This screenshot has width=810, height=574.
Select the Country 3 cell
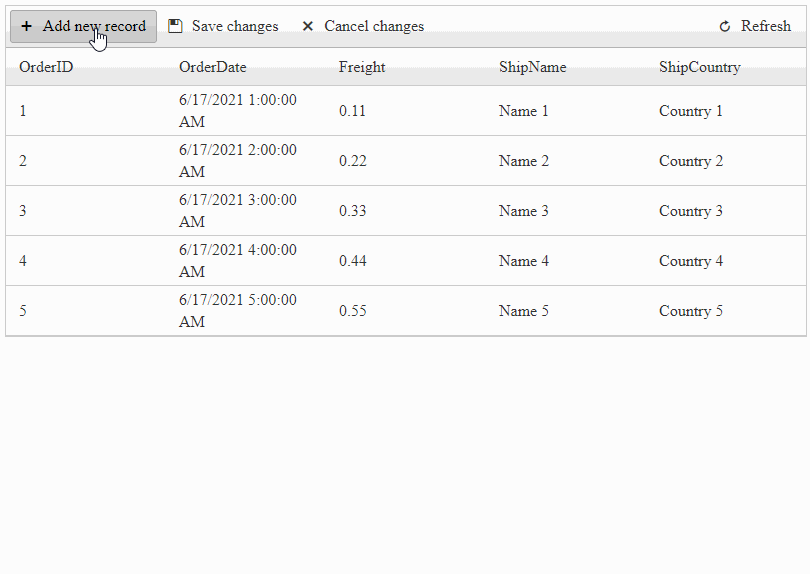tap(728, 211)
